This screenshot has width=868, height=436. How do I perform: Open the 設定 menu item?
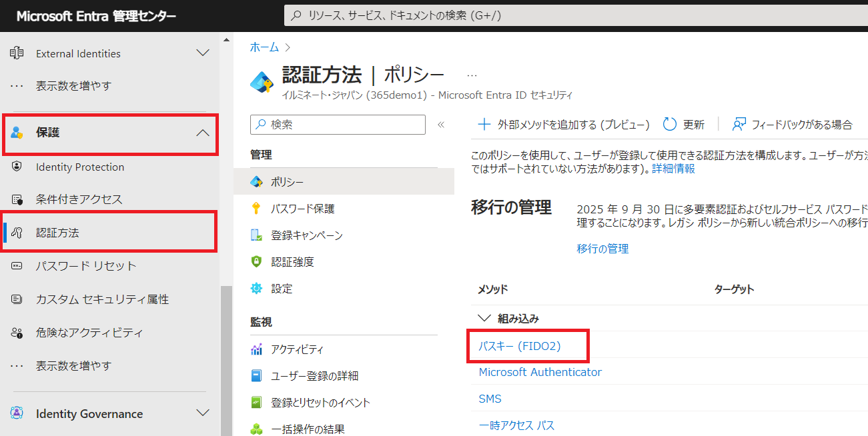pyautogui.click(x=282, y=289)
